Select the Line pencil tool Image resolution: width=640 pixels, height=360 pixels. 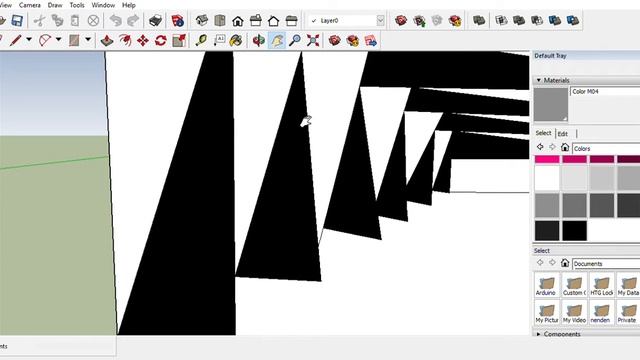(x=16, y=40)
